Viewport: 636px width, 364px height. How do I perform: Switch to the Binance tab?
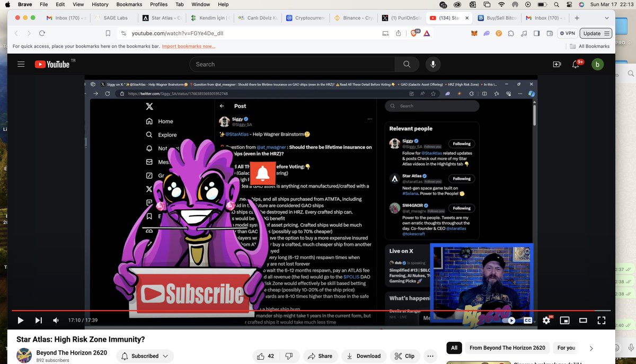click(354, 17)
